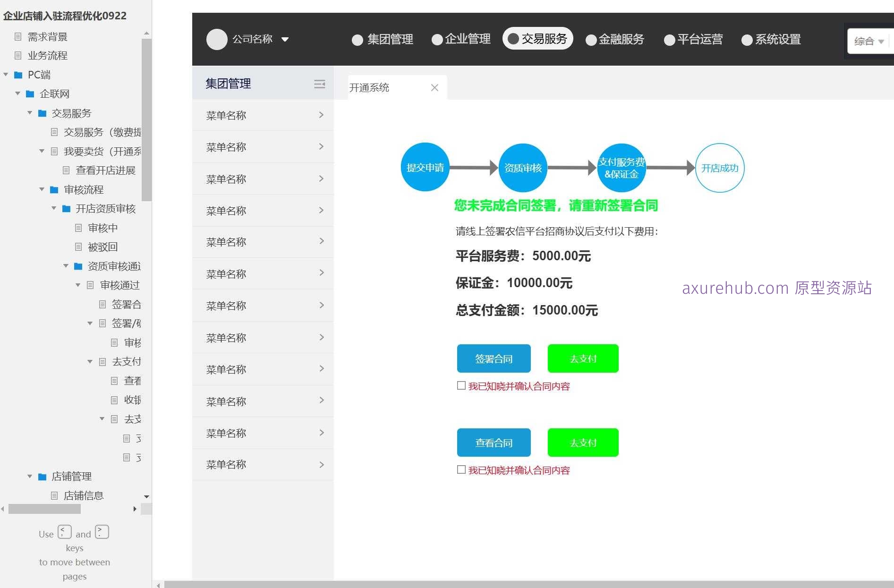Select the 集团管理 nav radio

click(358, 40)
